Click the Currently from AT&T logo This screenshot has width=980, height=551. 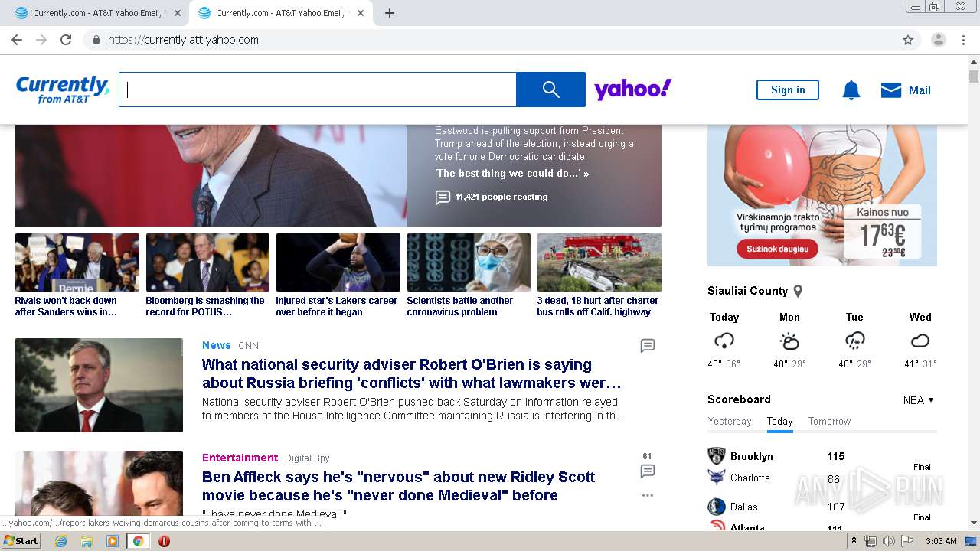pos(63,90)
